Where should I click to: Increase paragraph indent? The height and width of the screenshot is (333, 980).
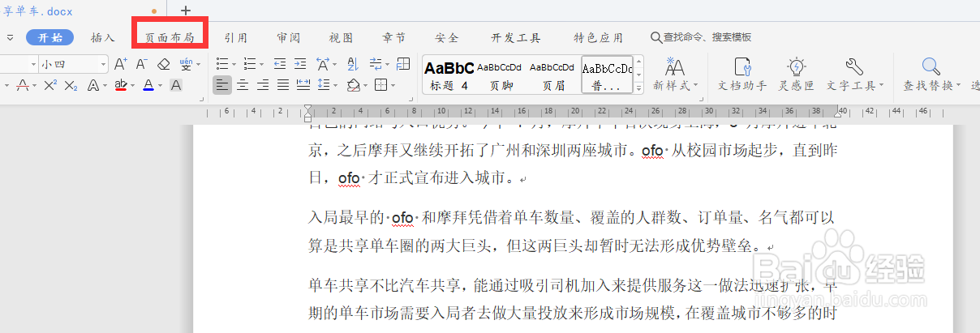pyautogui.click(x=300, y=64)
